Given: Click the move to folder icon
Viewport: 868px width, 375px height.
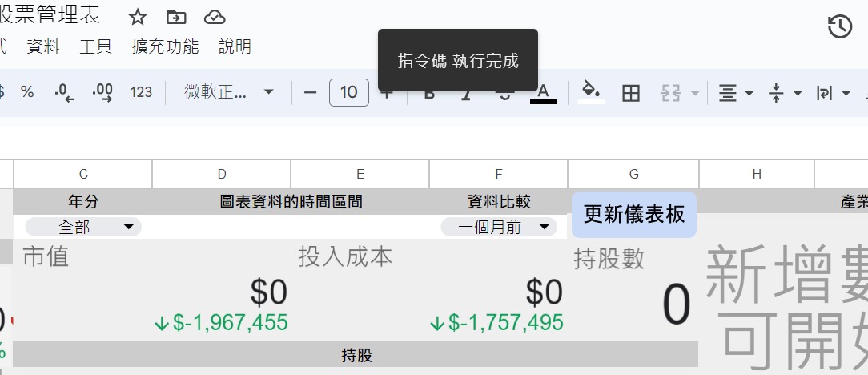Looking at the screenshot, I should 175,18.
